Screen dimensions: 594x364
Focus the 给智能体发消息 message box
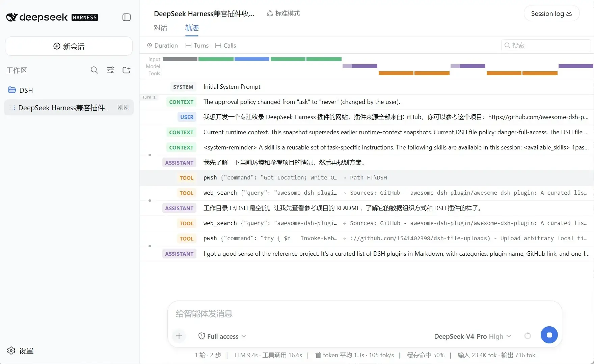point(364,314)
